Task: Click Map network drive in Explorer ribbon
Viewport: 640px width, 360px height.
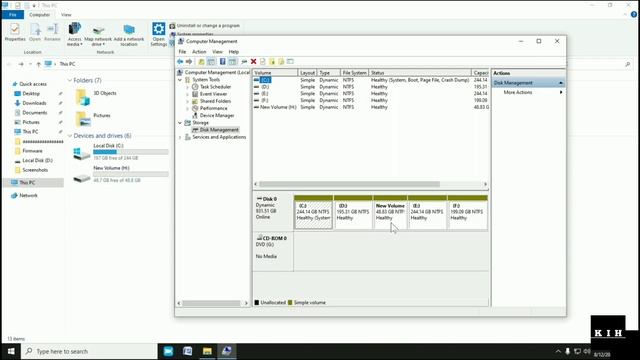Action: 98,34
